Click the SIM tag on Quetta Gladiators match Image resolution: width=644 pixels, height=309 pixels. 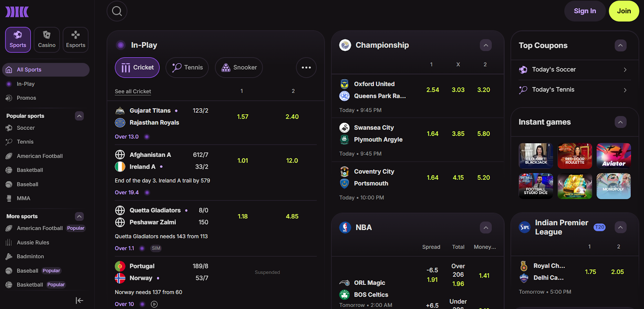click(x=156, y=248)
